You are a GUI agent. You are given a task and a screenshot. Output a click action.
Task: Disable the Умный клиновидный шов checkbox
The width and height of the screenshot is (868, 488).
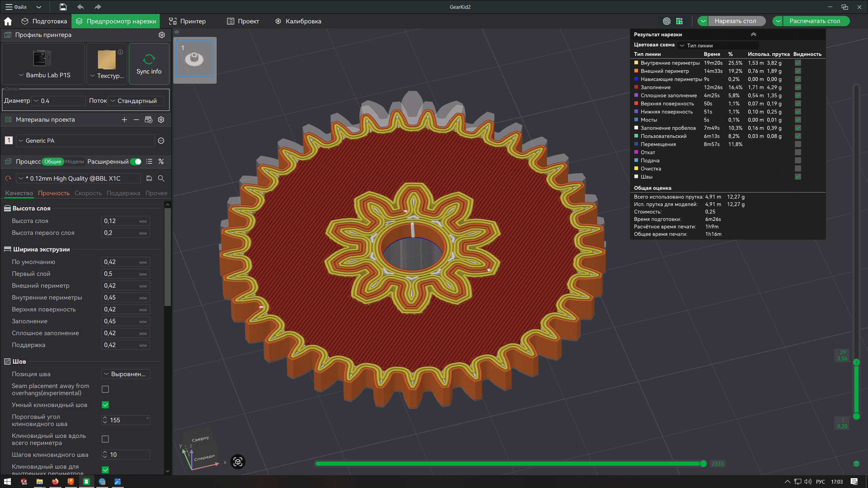click(x=105, y=405)
